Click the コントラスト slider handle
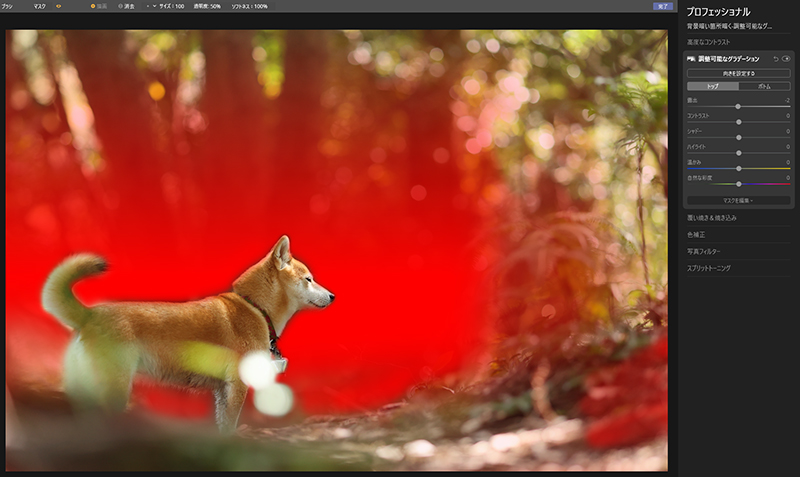 (739, 122)
